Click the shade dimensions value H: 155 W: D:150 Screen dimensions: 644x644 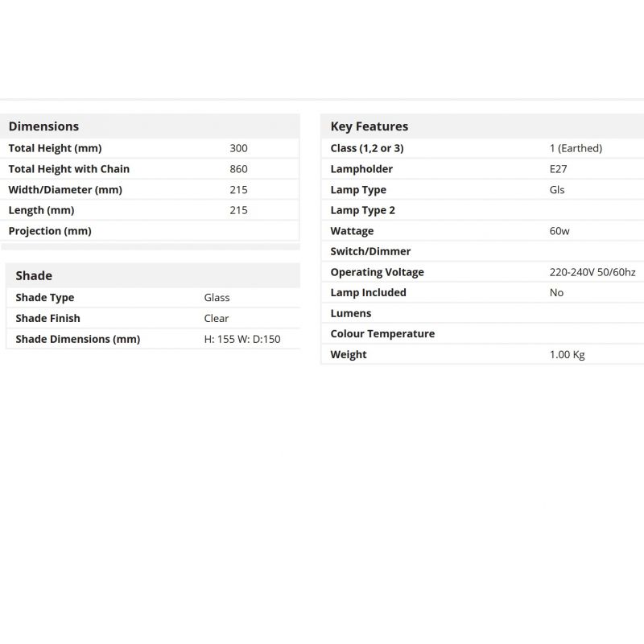pyautogui.click(x=242, y=340)
